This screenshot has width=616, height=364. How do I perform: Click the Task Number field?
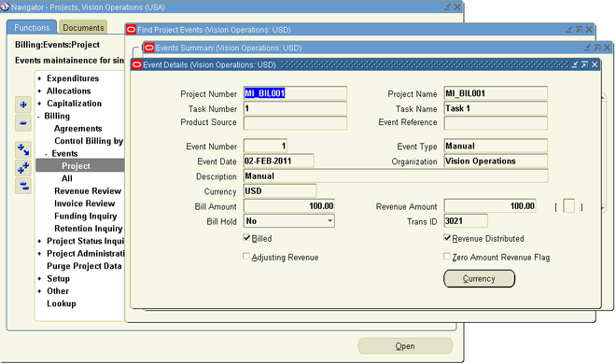point(295,108)
